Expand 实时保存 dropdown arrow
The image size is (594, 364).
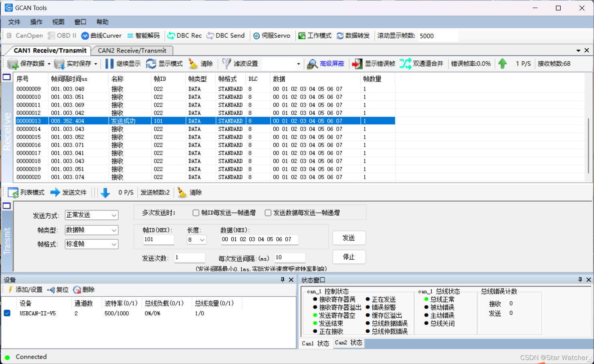pos(96,64)
